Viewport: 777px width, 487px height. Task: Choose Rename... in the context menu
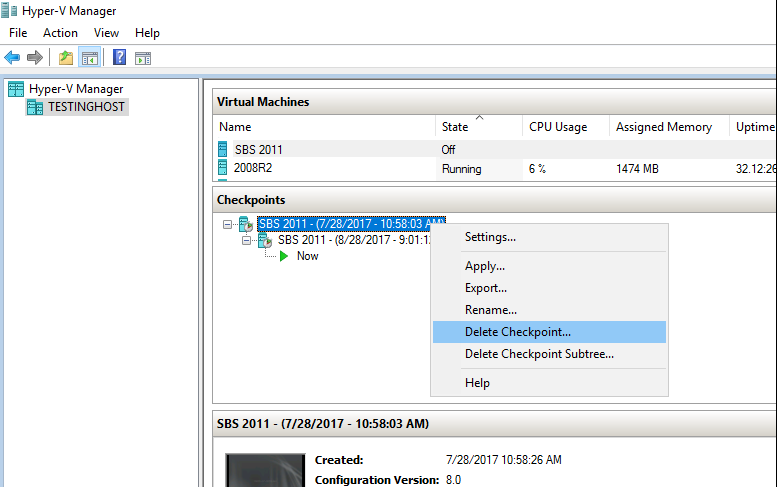tap(550, 310)
